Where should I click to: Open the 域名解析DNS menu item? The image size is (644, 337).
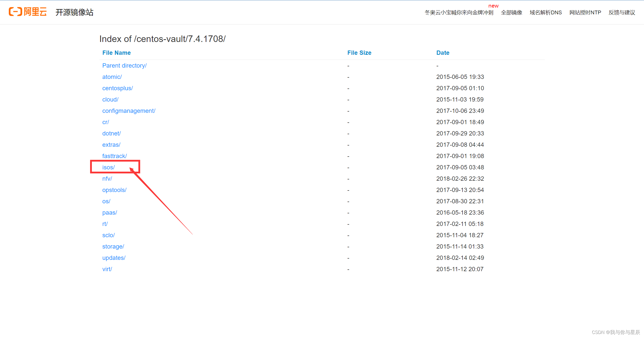546,12
